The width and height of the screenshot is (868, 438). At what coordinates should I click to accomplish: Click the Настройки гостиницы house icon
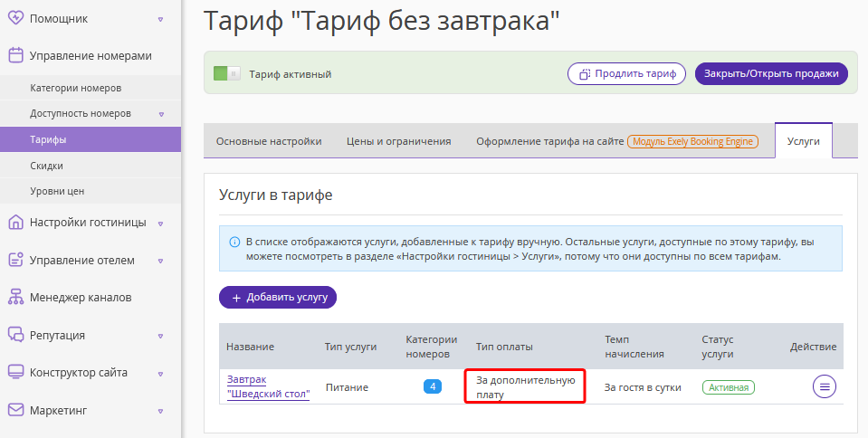pos(16,222)
